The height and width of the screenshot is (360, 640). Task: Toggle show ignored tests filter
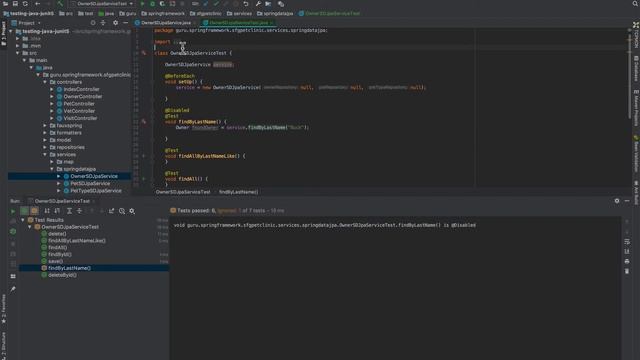(34, 211)
